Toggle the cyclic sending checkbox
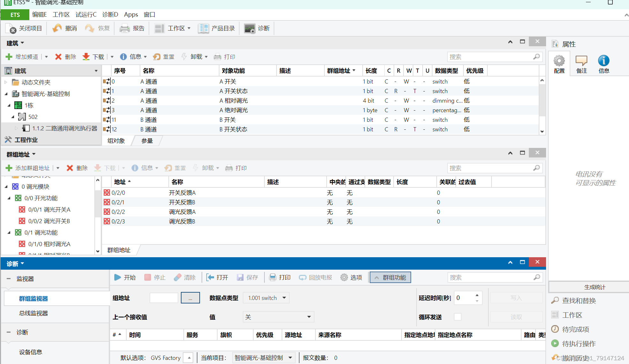Viewport: 629px width, 364px height. pos(457,317)
